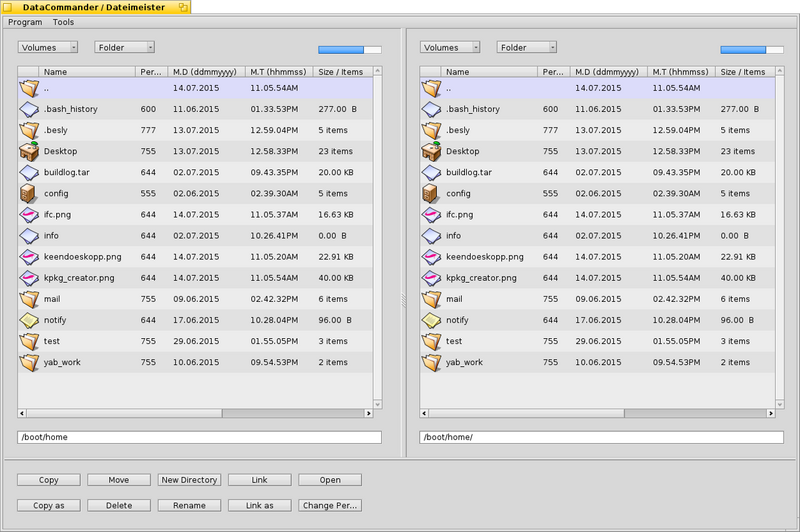Click the config cabinet icon in right pane

click(430, 193)
